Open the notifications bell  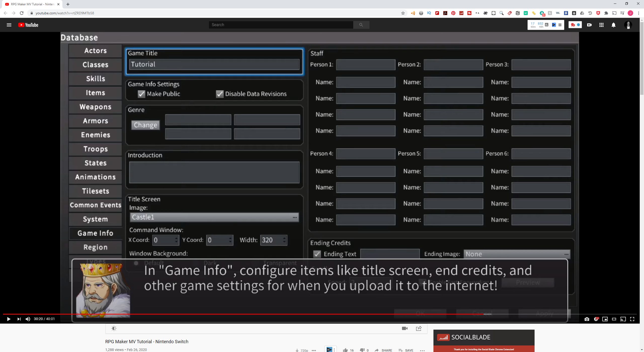pyautogui.click(x=614, y=25)
